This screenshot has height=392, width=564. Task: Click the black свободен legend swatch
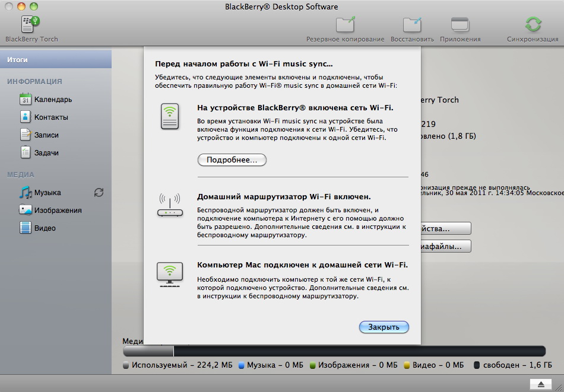[477, 365]
